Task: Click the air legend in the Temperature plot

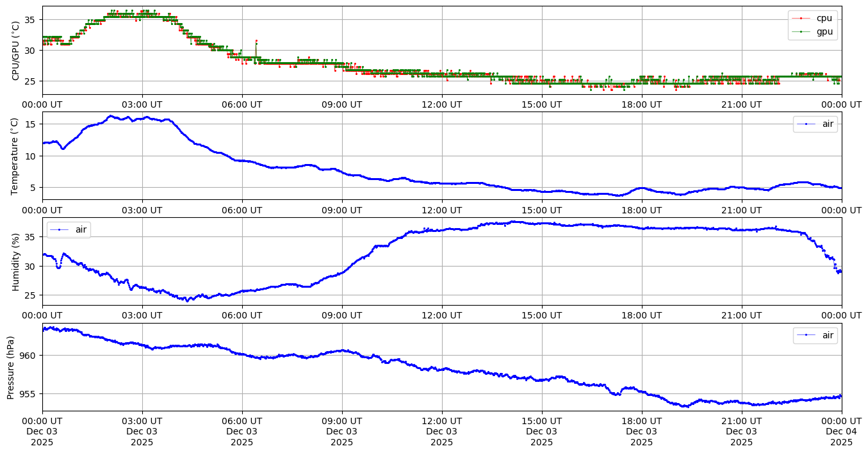Action: (828, 124)
